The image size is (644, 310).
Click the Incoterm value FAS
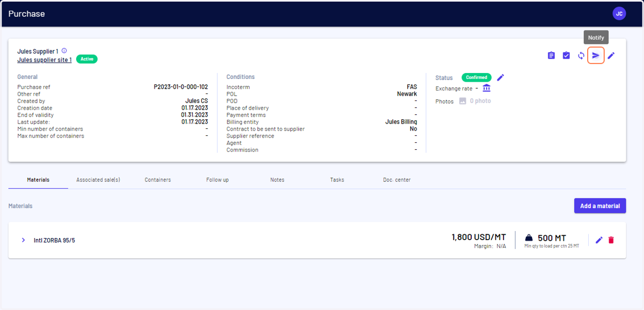point(412,87)
